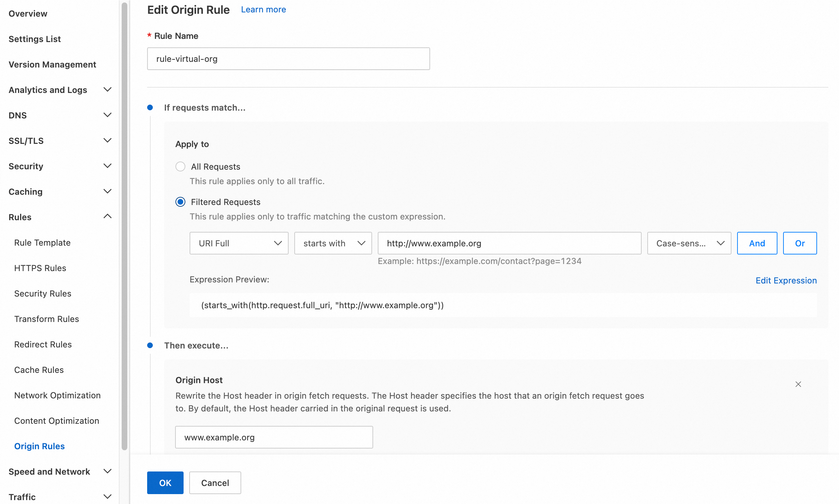The image size is (839, 504).
Task: Remove Origin Host setting with X icon
Action: [798, 384]
